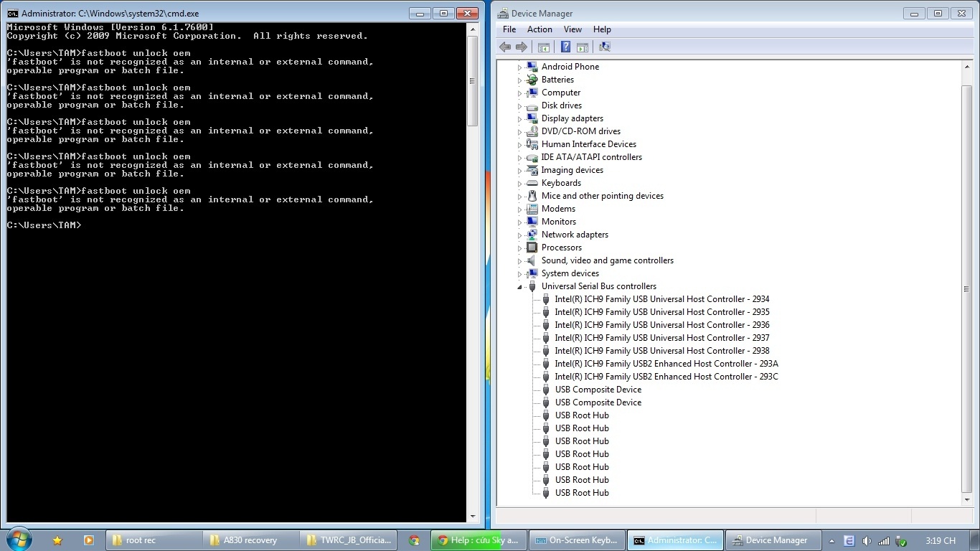The height and width of the screenshot is (551, 980).
Task: Open the blue Help question mark icon
Action: pos(565,47)
